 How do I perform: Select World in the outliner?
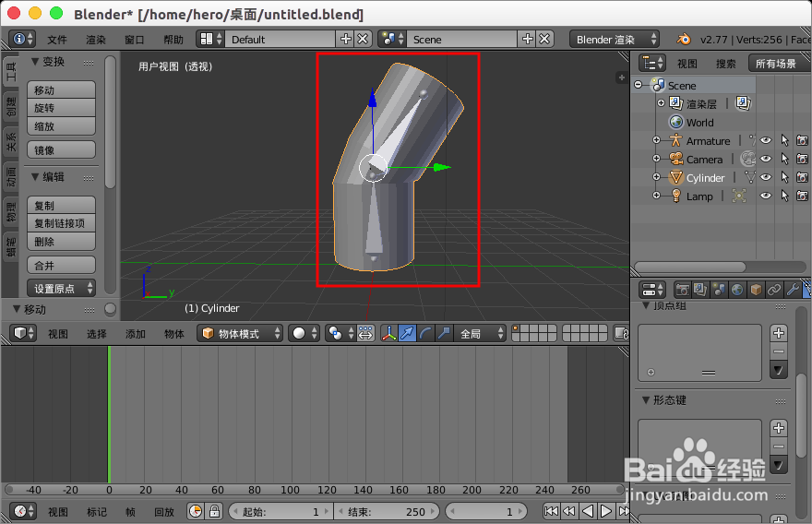(699, 123)
